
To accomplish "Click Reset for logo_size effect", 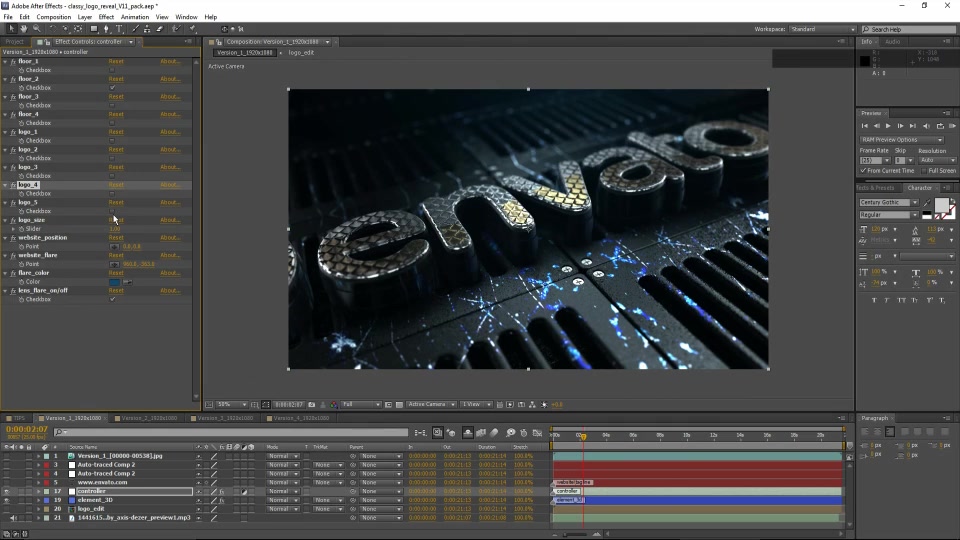I will pos(116,220).
